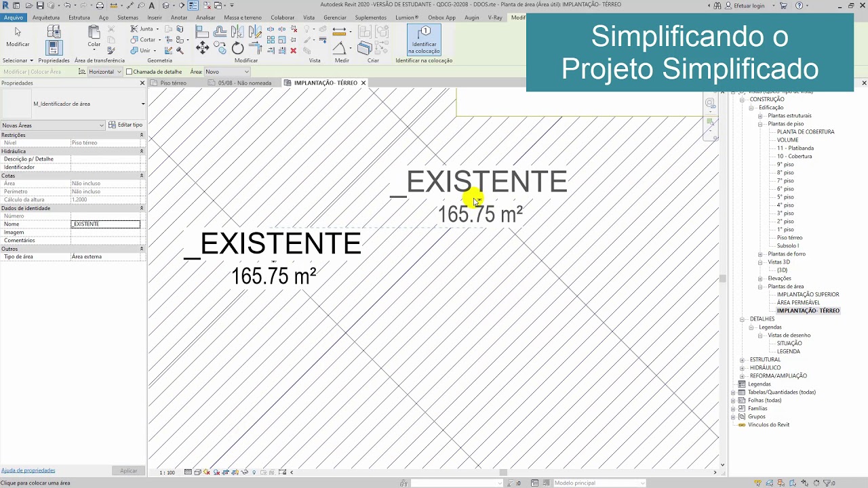Click the Text 'A' icon in quick access toolbar
The height and width of the screenshot is (488, 868).
tap(152, 5)
